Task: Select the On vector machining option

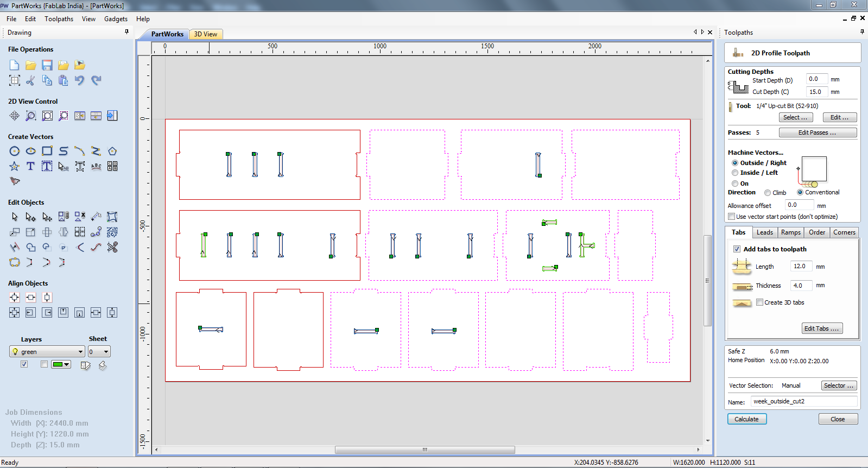Action: tap(735, 184)
